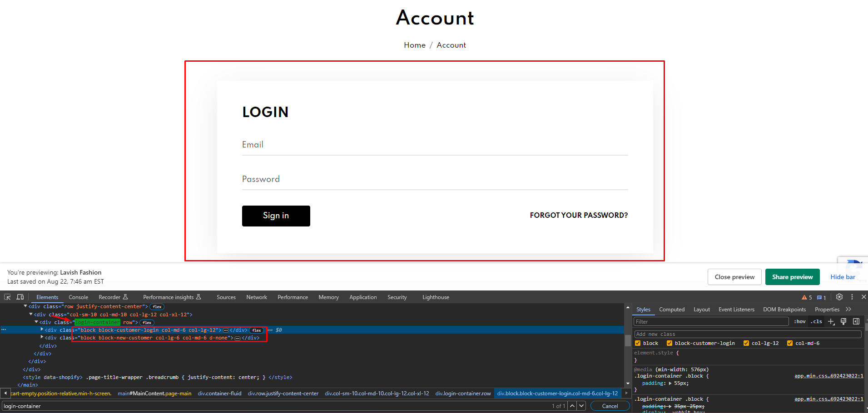868x413 pixels.
Task: Click the issues message icon showing 1
Action: 821,297
